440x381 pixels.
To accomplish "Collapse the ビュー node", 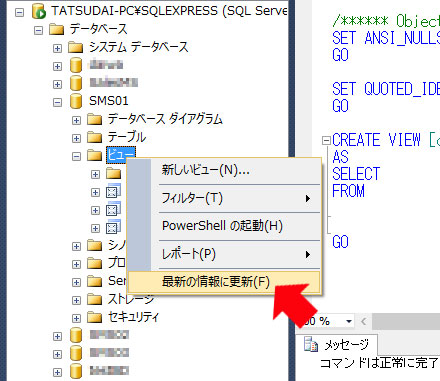I will click(x=76, y=156).
